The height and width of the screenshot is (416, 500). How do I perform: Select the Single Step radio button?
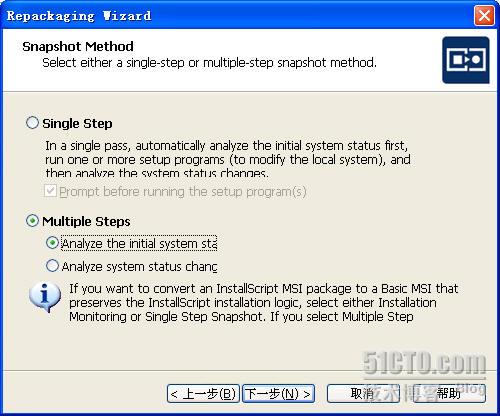pyautogui.click(x=32, y=123)
